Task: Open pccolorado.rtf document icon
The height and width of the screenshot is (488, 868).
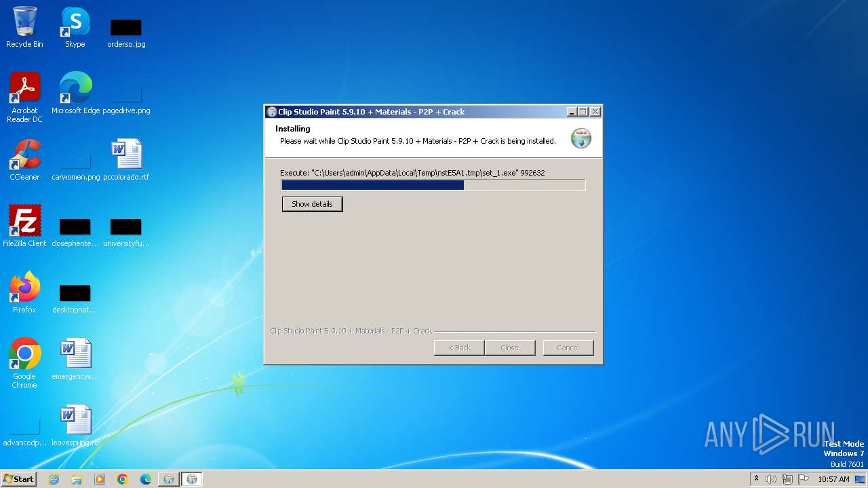Action: coord(126,160)
